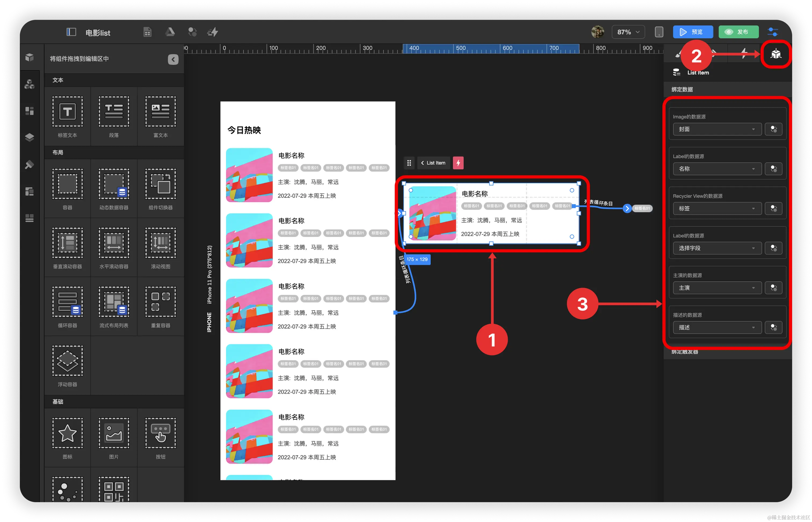Expand the 标签 Recycler View dropdown

pyautogui.click(x=717, y=209)
